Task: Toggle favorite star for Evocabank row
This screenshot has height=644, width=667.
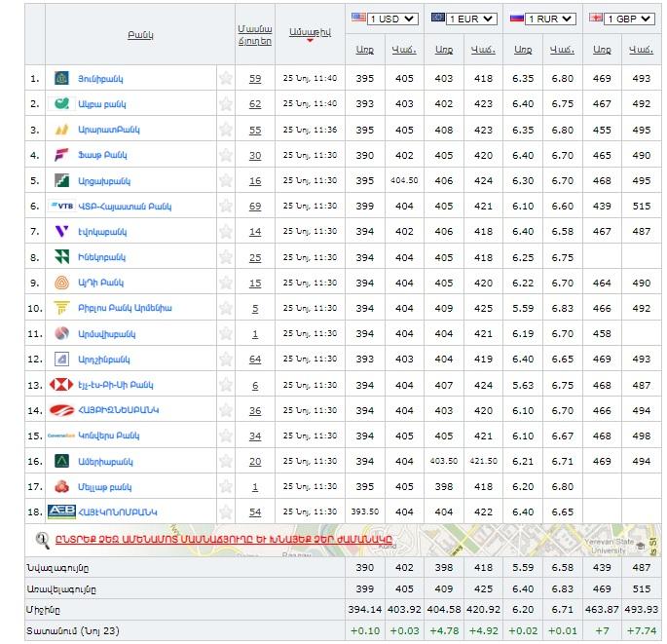Action: tap(226, 231)
